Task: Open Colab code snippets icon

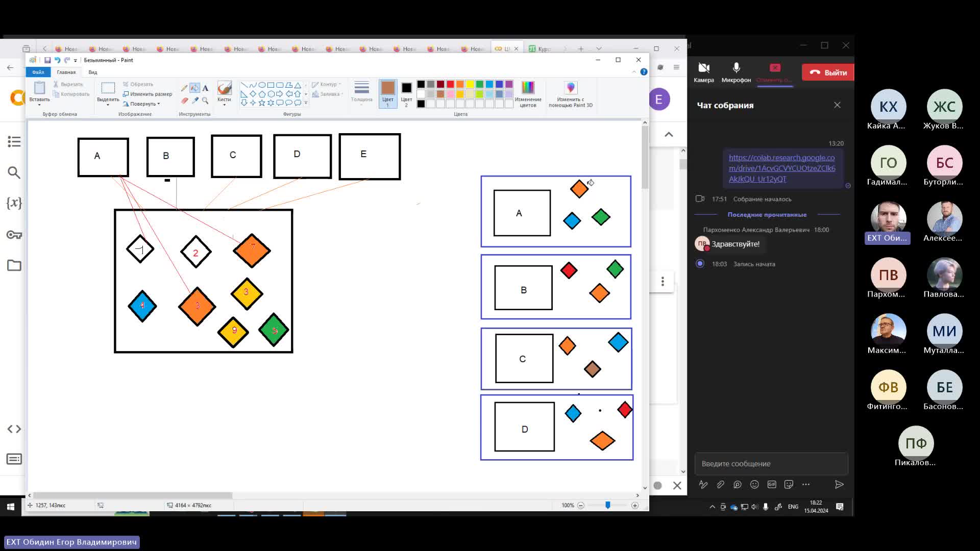Action: [14, 429]
